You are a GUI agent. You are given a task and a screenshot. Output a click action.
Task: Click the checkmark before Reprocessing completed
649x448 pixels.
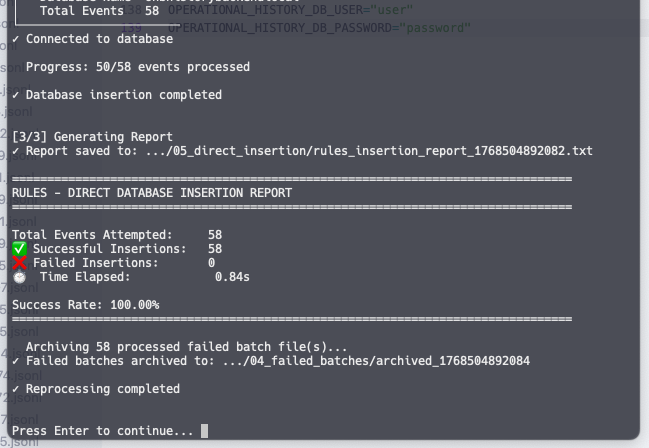(x=15, y=388)
